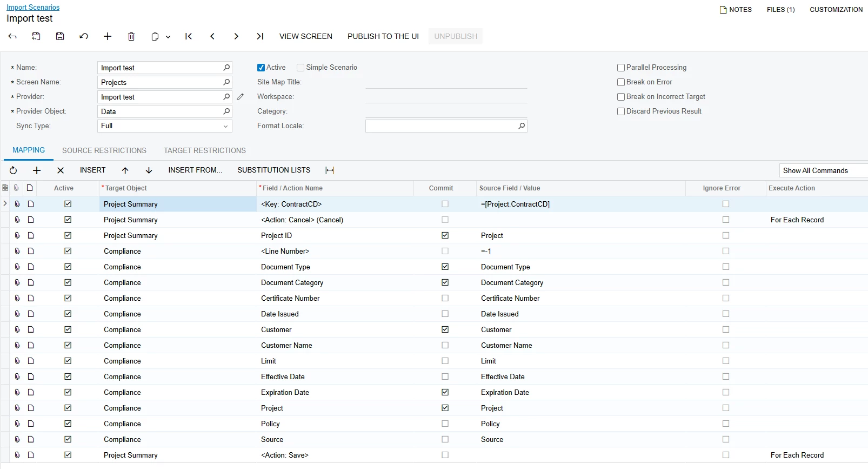Click PUBLISH TO THE UI
This screenshot has width=868, height=469.
pos(383,36)
